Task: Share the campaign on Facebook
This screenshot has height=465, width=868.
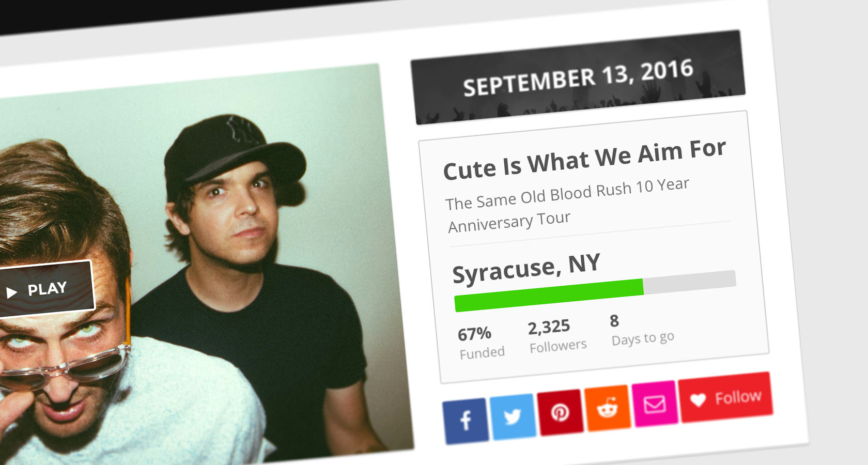Action: click(465, 420)
